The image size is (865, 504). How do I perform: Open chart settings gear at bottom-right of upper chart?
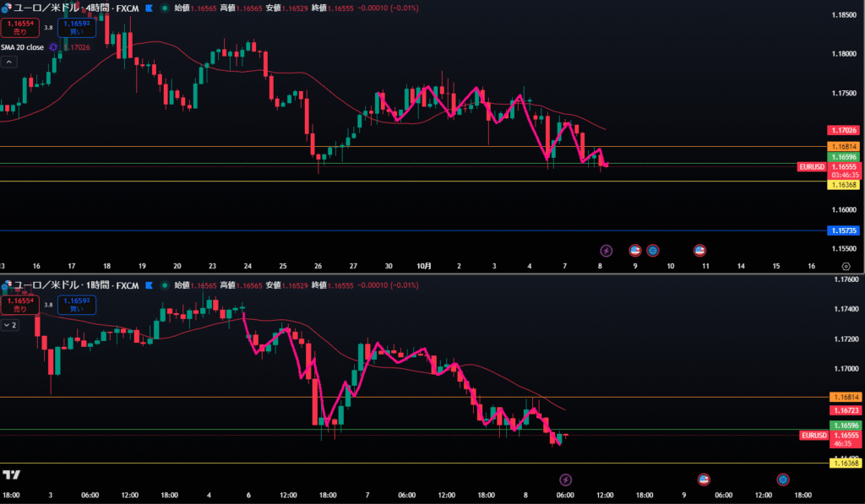coord(846,265)
